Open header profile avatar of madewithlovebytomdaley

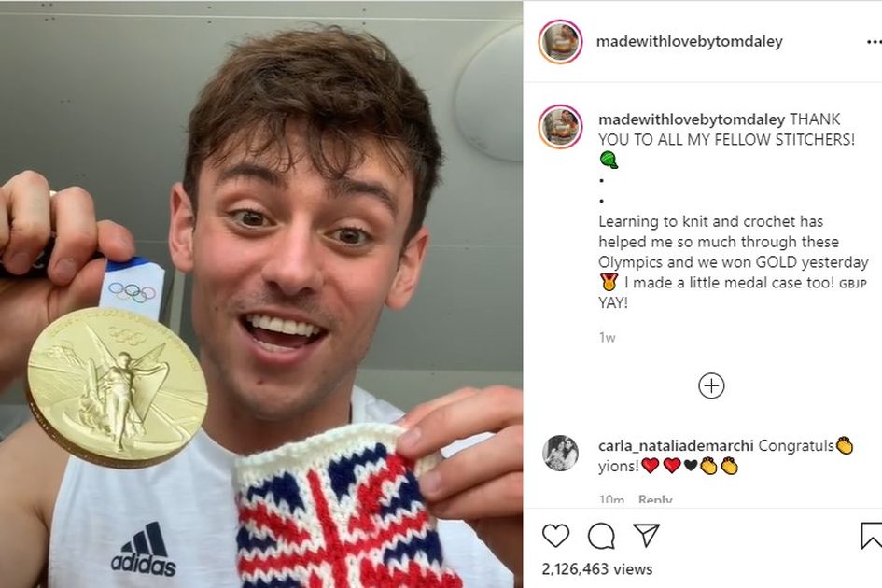pos(560,42)
